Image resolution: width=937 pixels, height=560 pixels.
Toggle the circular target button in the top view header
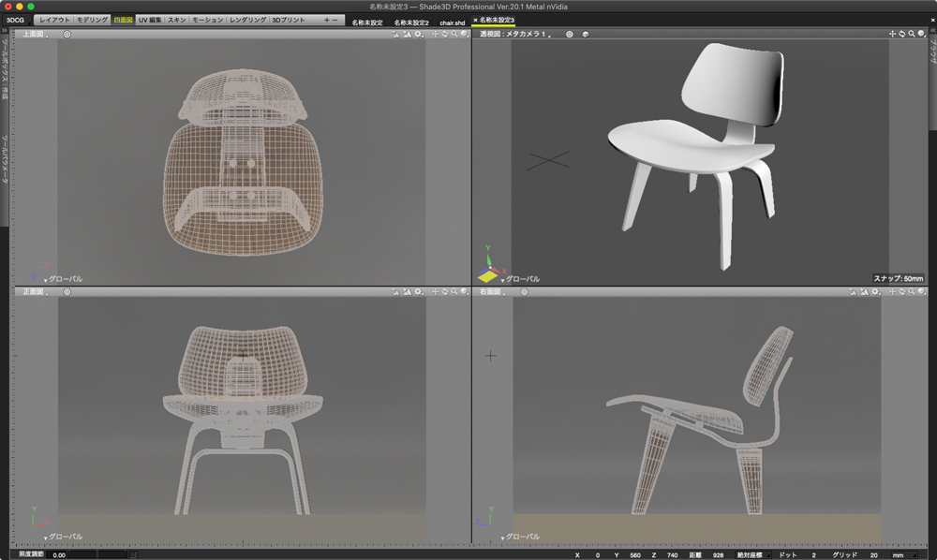pyautogui.click(x=67, y=34)
